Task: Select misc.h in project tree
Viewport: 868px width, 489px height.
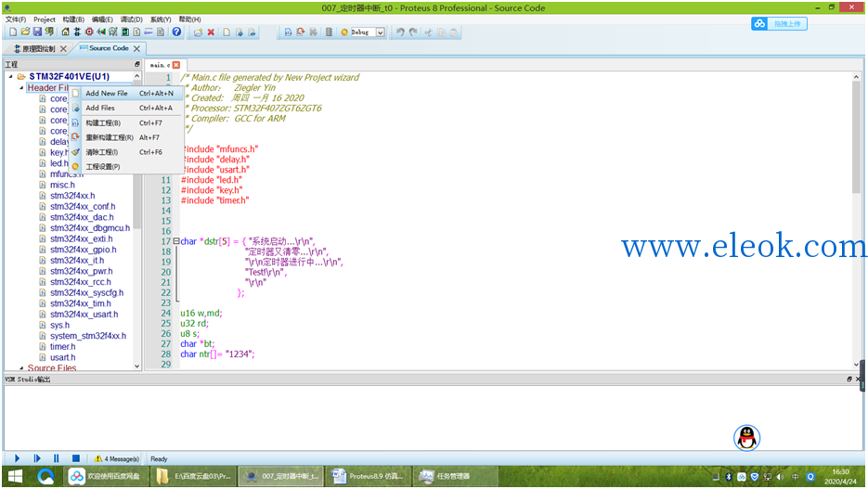Action: pos(62,185)
